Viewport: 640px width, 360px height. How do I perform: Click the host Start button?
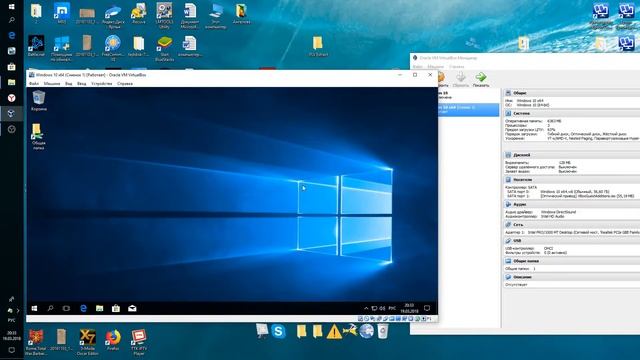[11, 6]
